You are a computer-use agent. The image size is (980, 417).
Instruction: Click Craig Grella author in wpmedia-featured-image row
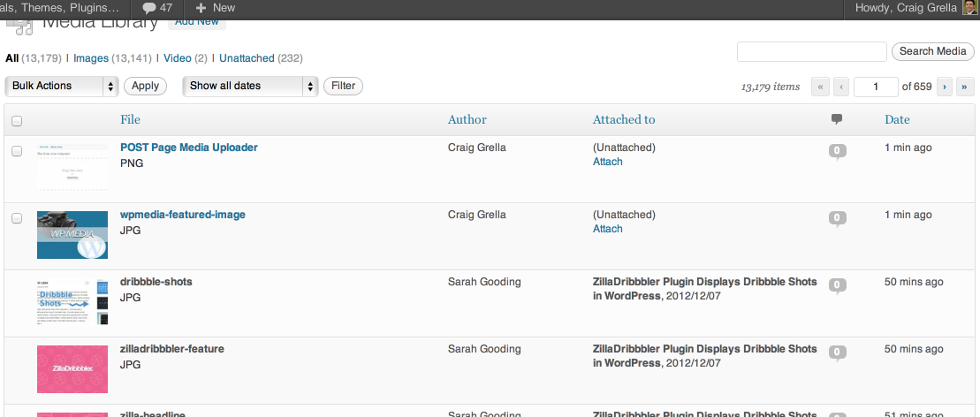point(477,215)
